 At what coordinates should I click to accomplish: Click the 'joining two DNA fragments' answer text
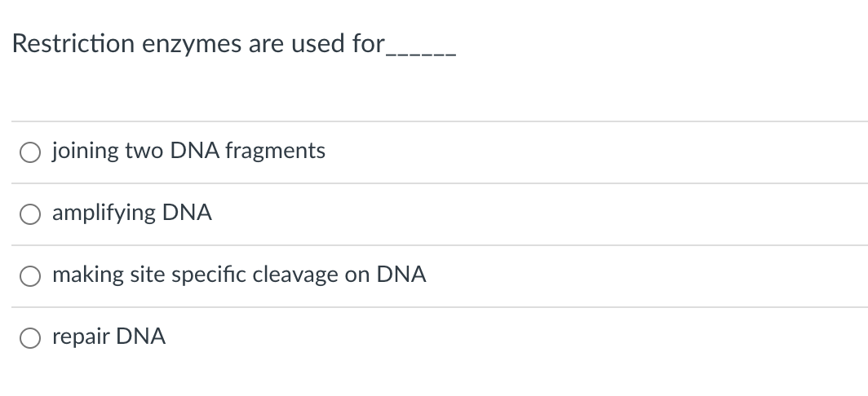point(188,151)
